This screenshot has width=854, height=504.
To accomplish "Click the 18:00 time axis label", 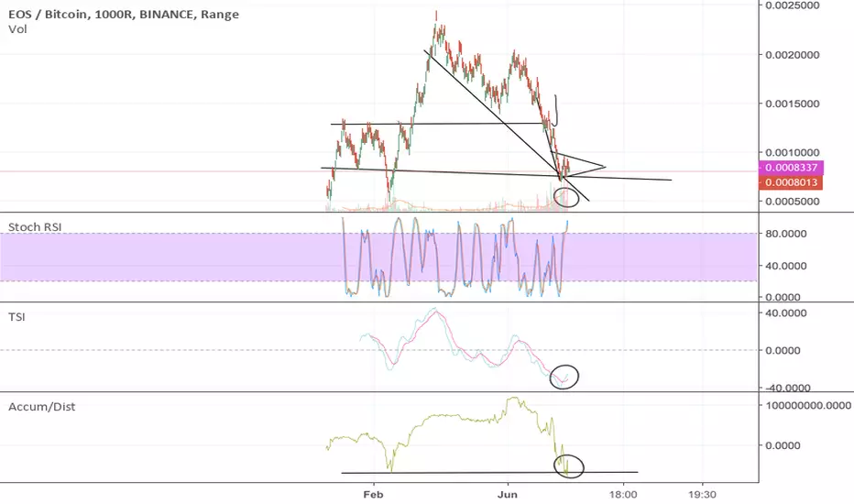I will coord(623,495).
